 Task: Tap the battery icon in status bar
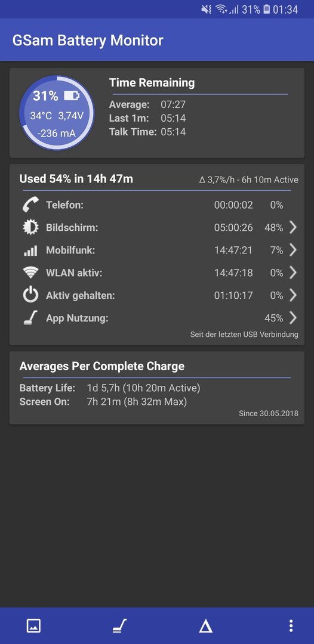point(267,9)
